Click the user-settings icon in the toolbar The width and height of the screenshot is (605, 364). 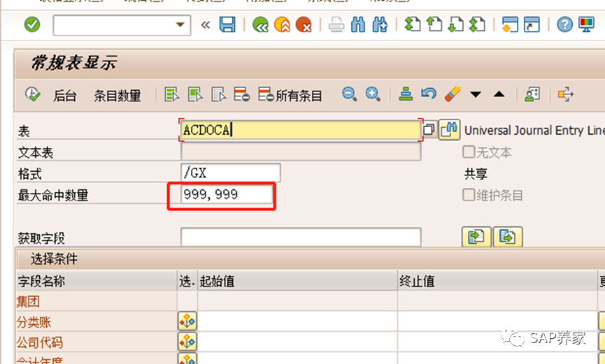coord(532,94)
